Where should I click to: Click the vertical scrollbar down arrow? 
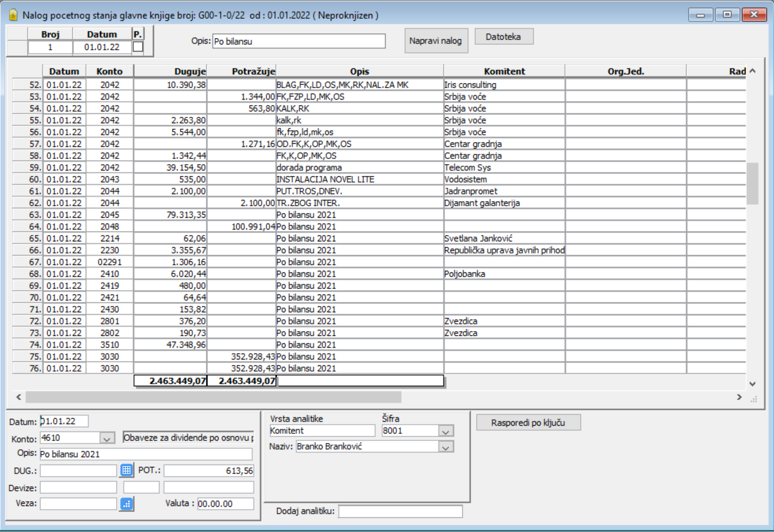coord(752,384)
